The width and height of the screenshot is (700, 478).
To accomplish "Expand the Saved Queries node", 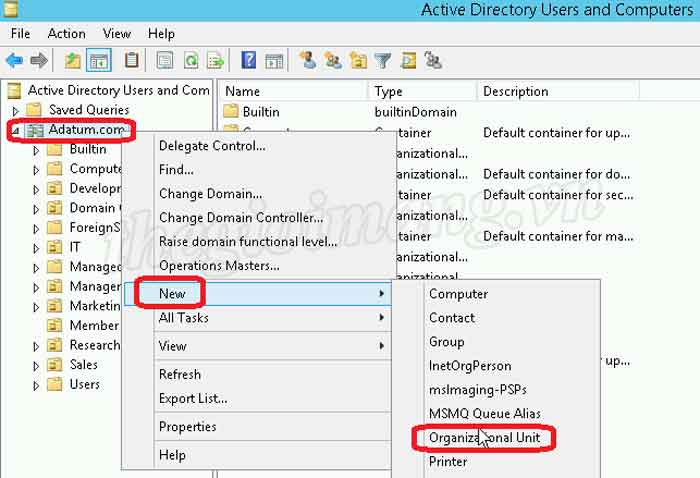I will [x=15, y=111].
